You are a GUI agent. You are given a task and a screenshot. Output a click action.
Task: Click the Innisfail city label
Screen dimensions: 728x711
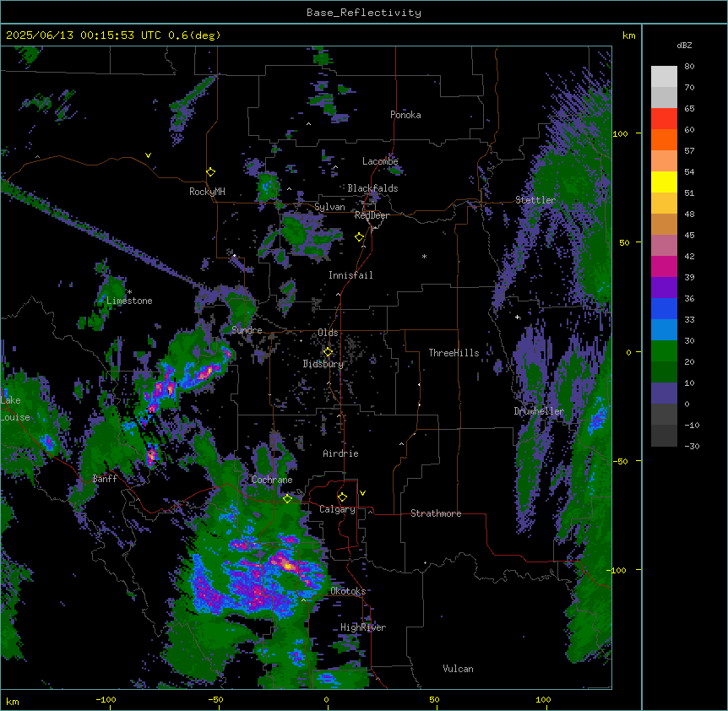[350, 275]
